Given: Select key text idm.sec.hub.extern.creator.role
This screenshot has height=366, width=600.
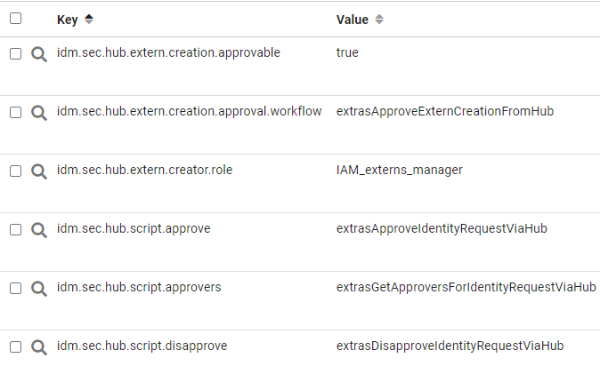Looking at the screenshot, I should click(145, 170).
